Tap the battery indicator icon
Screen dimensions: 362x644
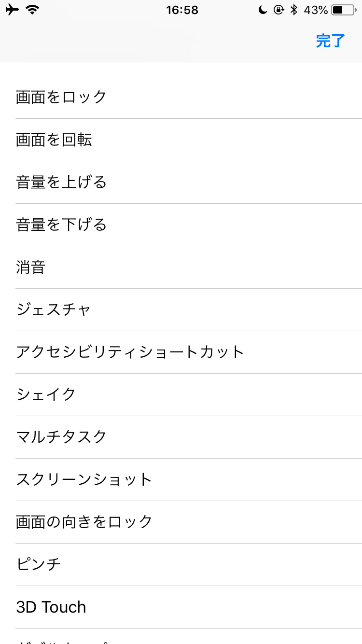coord(343,10)
